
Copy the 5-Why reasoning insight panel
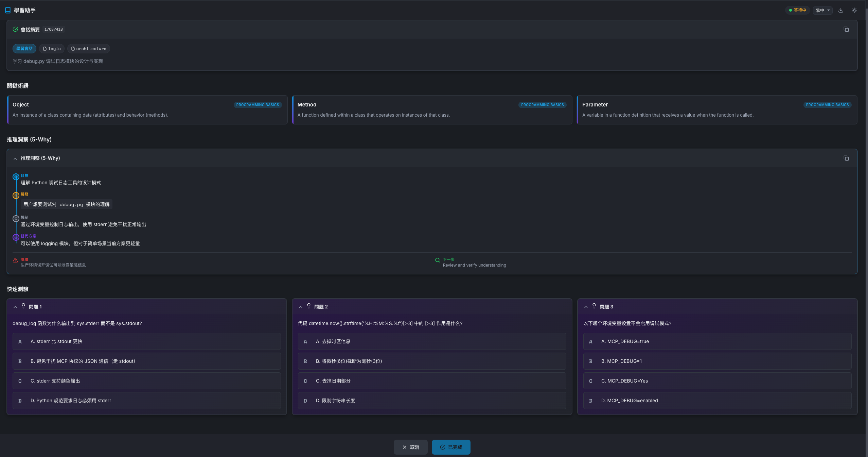[846, 158]
